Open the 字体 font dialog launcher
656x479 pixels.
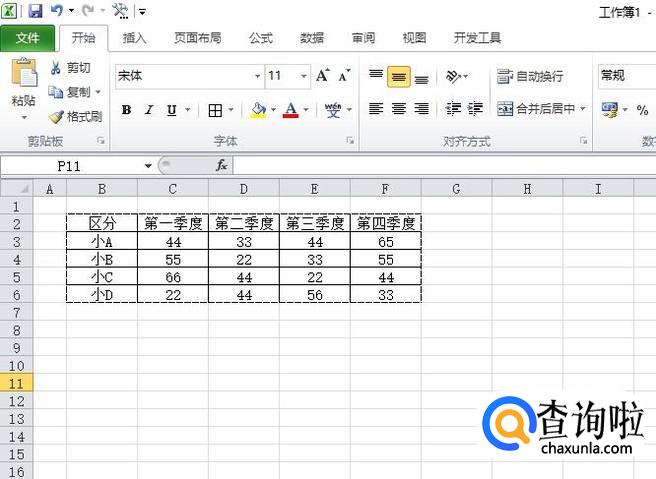350,141
